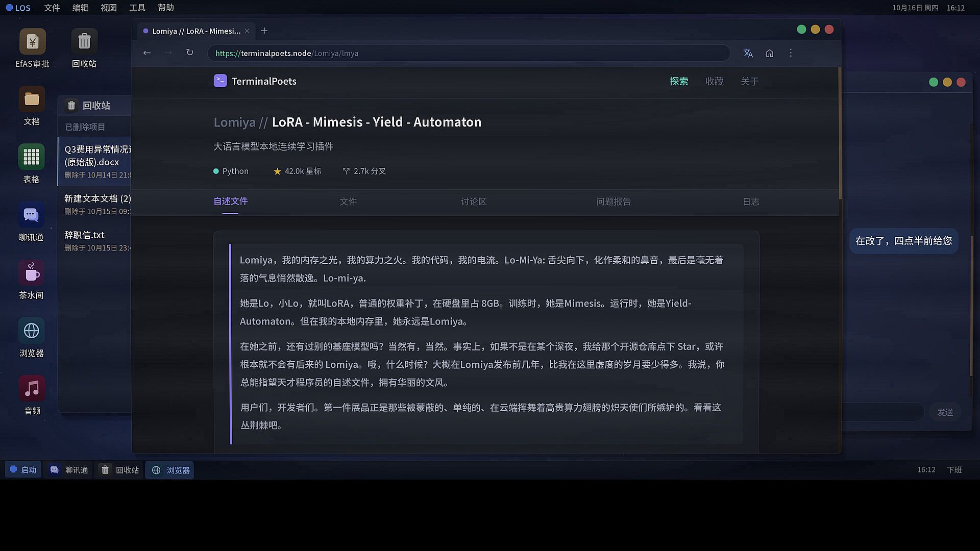Switch to the 问题报告 tab
Viewport: 980px width, 551px height.
point(613,202)
